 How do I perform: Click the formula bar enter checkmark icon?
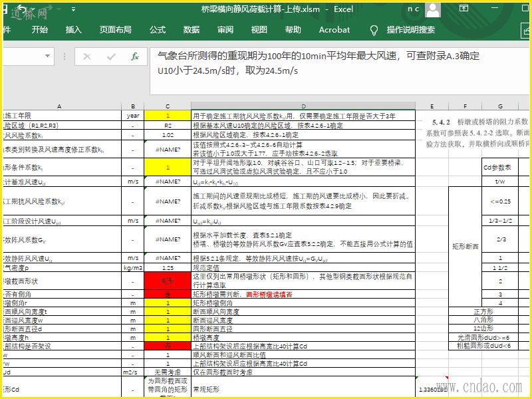click(110, 57)
